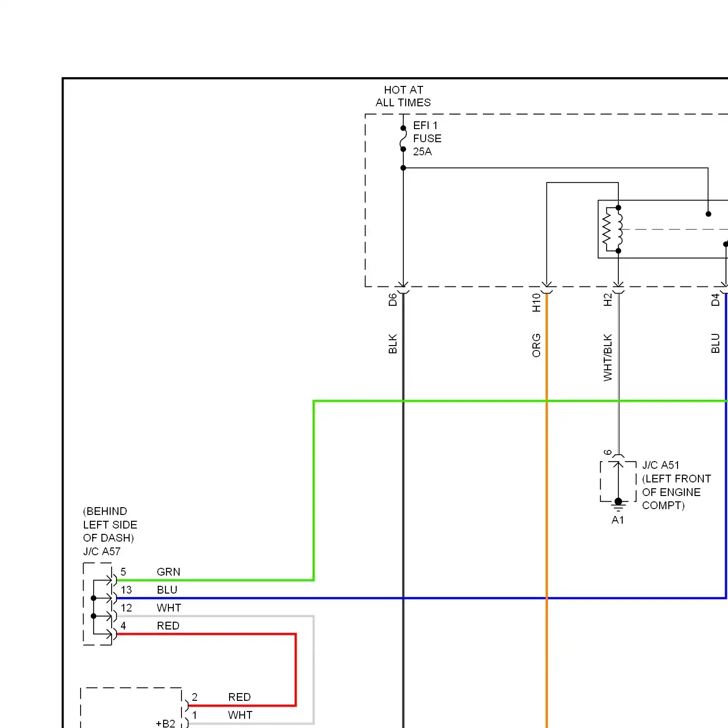
Task: Click the ground symbol at A1
Action: tap(618, 505)
